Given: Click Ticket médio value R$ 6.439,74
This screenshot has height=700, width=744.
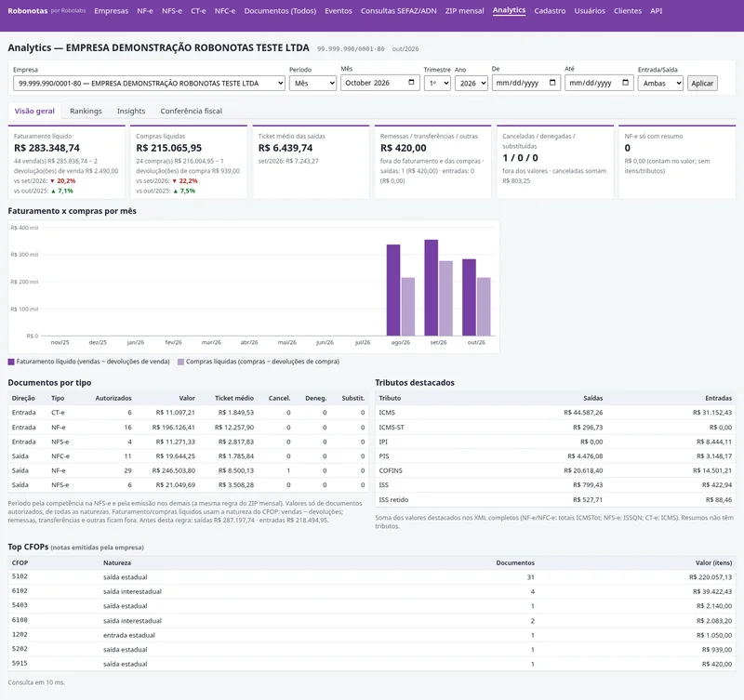Looking at the screenshot, I should 286,148.
